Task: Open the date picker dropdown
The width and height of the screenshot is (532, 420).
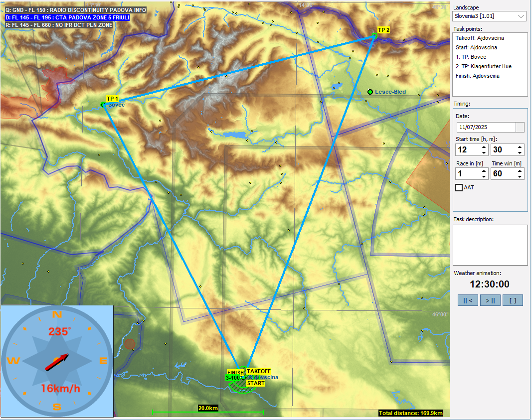Action: (x=520, y=127)
